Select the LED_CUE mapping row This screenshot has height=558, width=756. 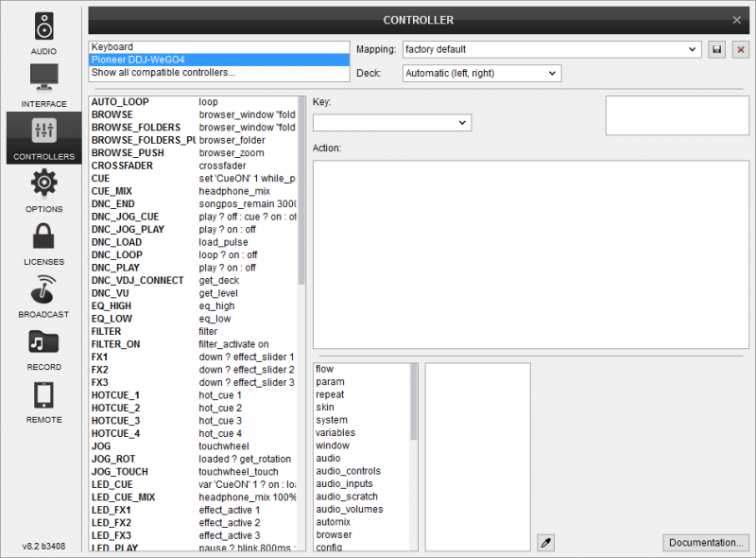pyautogui.click(x=194, y=484)
